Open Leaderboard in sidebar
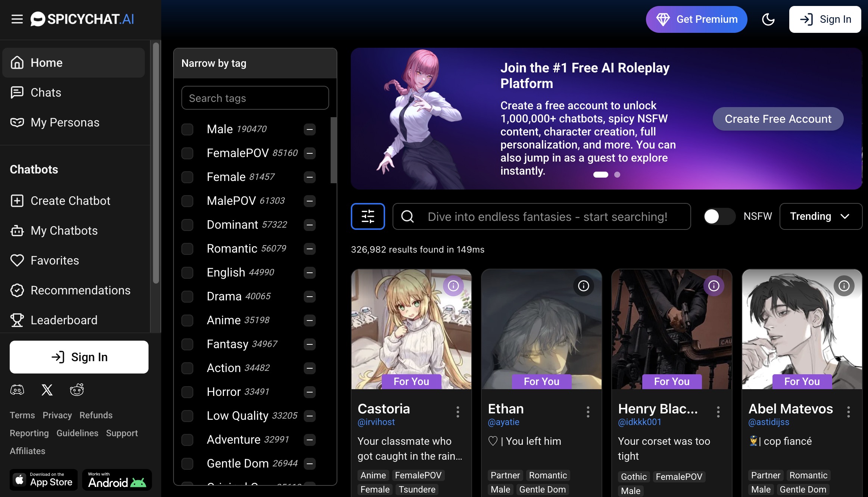The height and width of the screenshot is (497, 868). pos(64,320)
